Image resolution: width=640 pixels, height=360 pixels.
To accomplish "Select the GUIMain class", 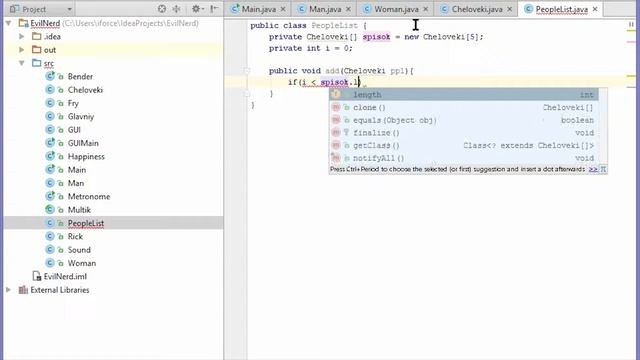I will point(83,143).
